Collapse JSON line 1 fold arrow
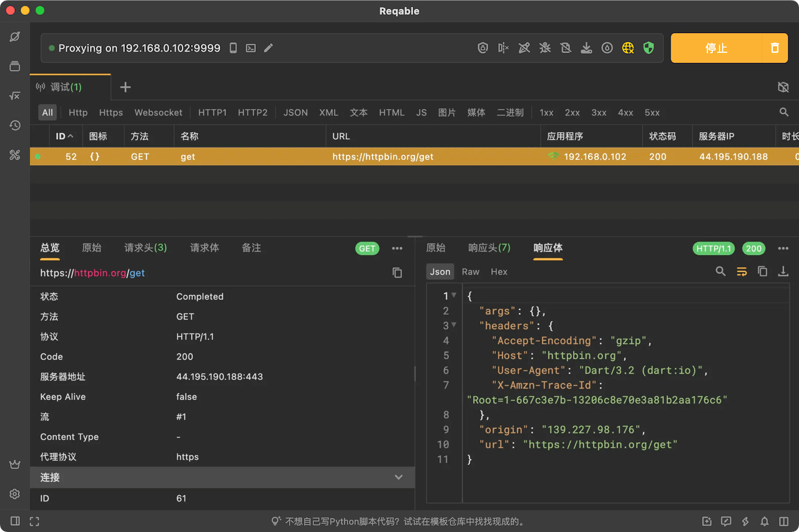 (x=454, y=296)
